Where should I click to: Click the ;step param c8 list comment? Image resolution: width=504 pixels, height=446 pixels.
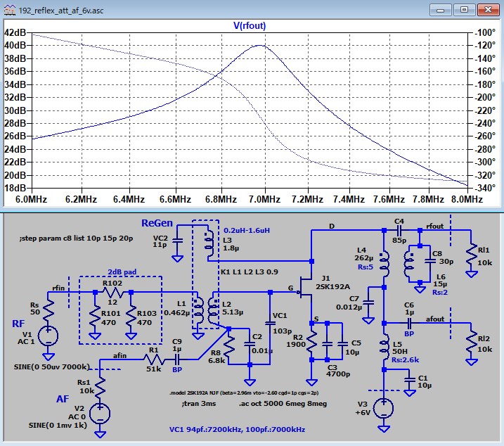click(76, 238)
